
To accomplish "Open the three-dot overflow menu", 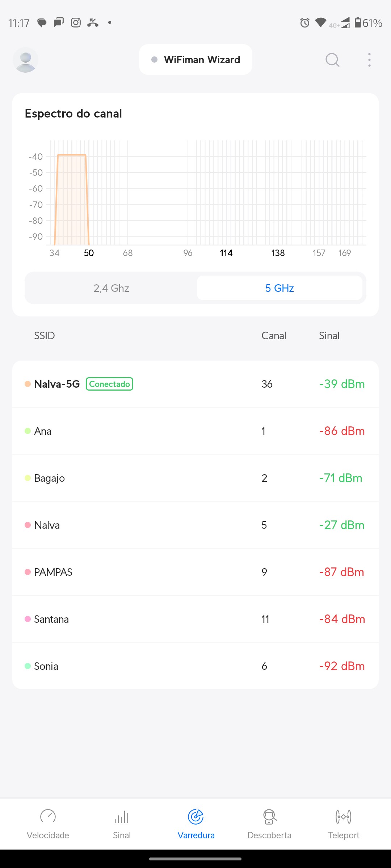I will point(369,60).
